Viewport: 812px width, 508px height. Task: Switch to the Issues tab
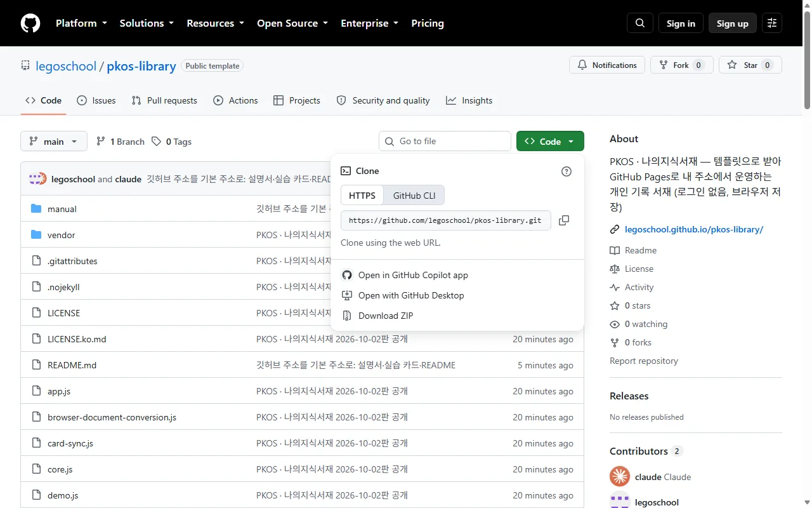point(96,100)
